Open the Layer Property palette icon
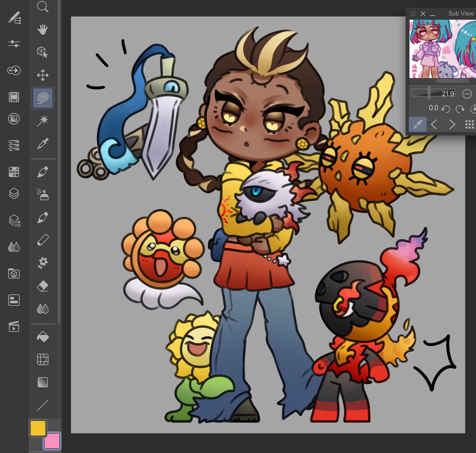476x453 pixels. (x=14, y=145)
